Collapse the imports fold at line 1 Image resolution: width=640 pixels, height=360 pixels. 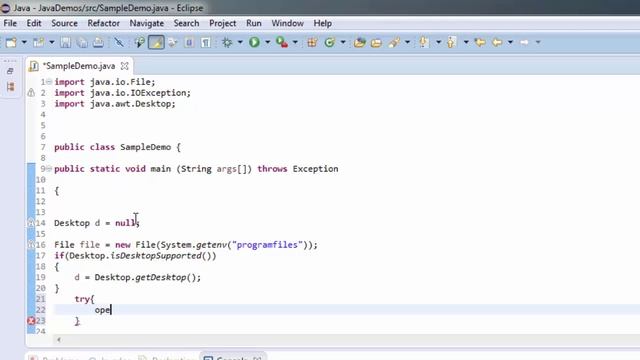point(49,82)
